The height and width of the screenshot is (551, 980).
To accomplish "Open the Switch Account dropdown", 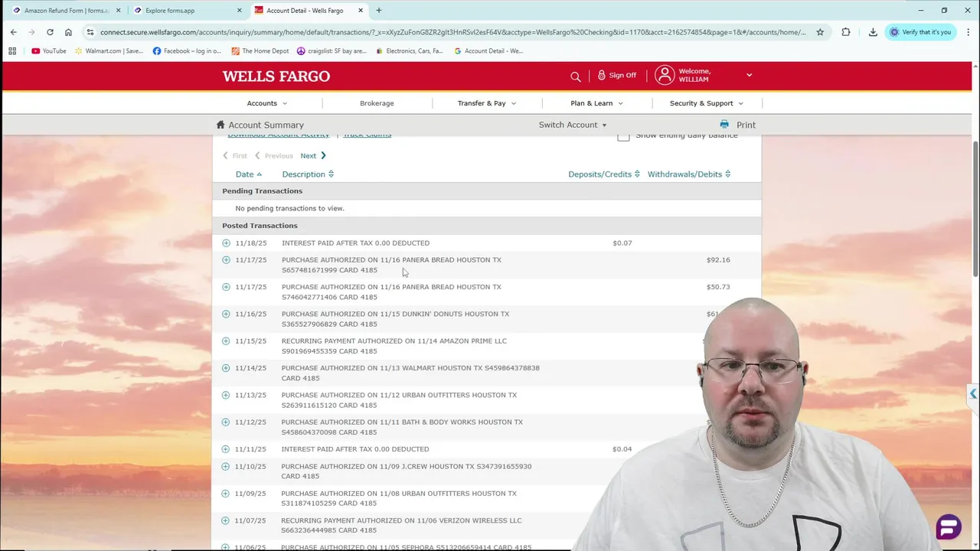I will (x=573, y=125).
